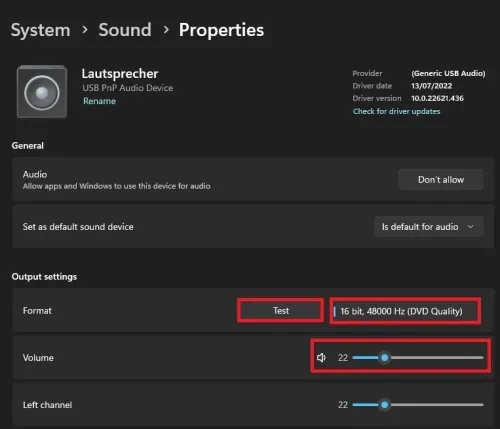The width and height of the screenshot is (500, 429).
Task: Click the Audio allow apps row
Action: [253, 179]
